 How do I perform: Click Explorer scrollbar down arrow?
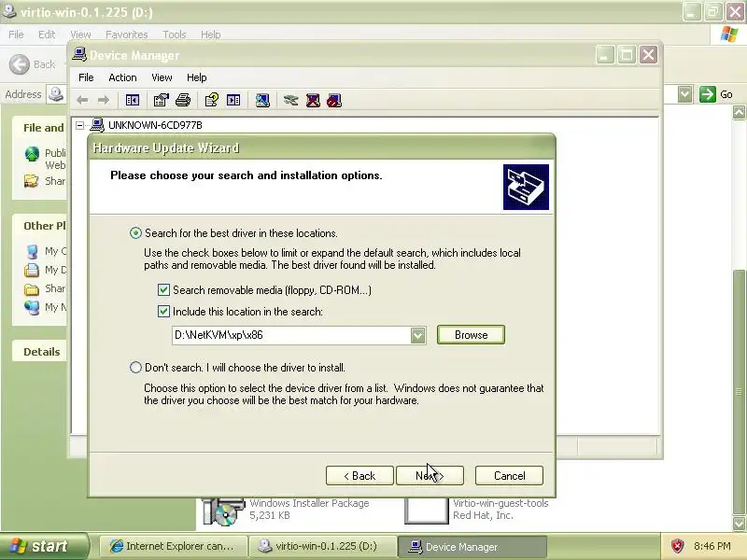739,524
